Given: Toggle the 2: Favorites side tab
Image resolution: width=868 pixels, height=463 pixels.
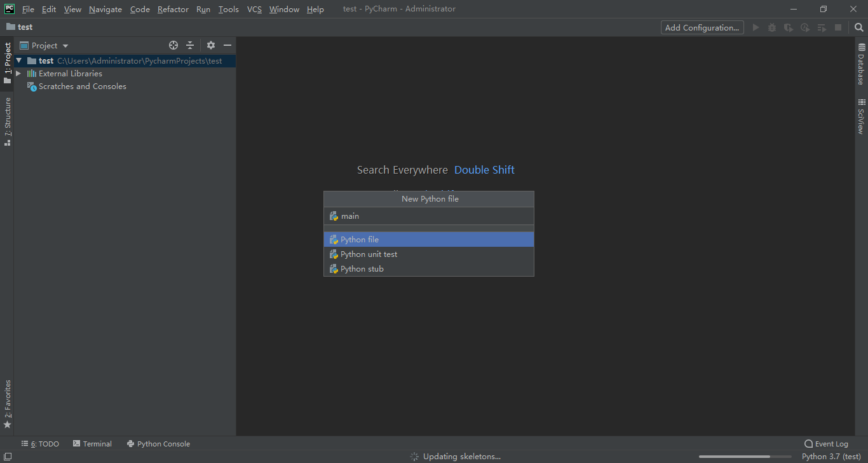Looking at the screenshot, I should click(7, 404).
